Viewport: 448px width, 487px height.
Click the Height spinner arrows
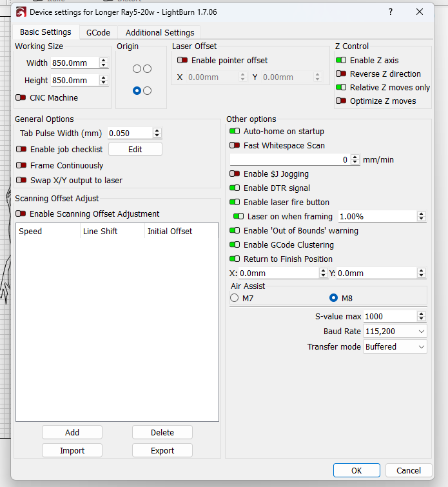tap(104, 80)
